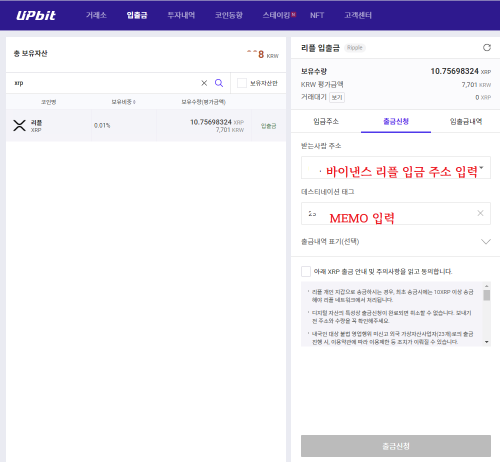
Task: Open the 입출금 menu
Action: point(137,15)
